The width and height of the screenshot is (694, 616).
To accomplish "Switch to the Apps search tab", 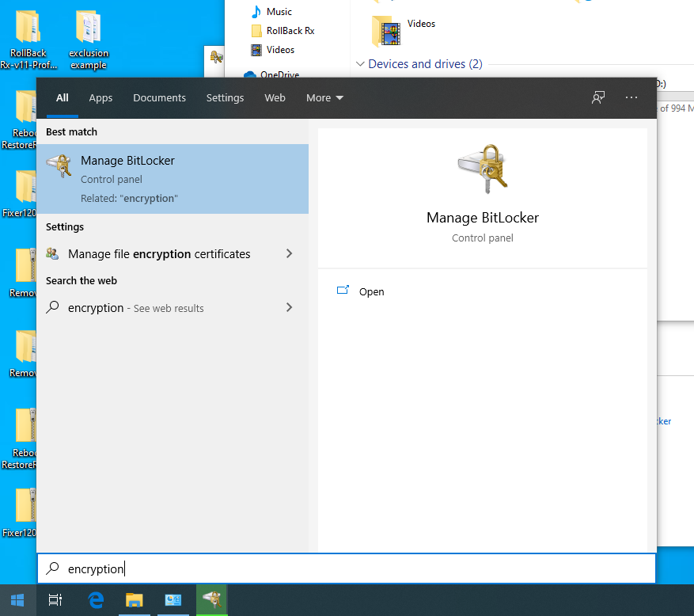I will pos(100,98).
